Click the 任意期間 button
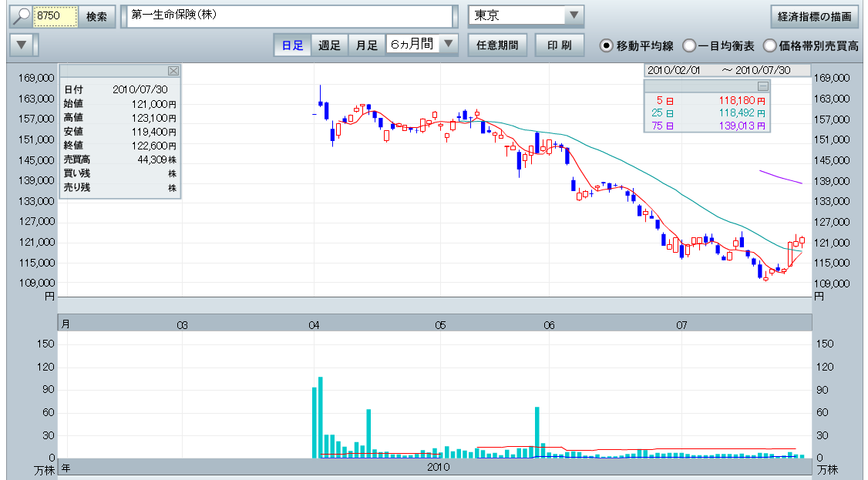The width and height of the screenshot is (868, 480). click(x=496, y=45)
